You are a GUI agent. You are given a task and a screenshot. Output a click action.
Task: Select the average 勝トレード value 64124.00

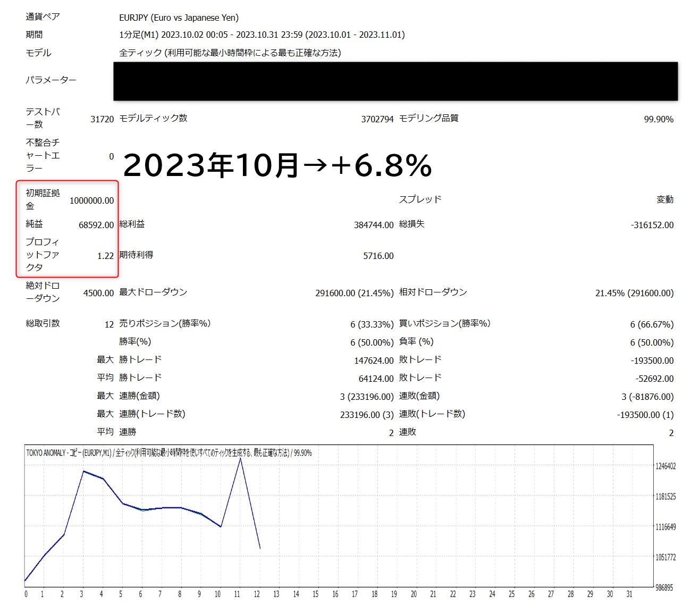coord(376,379)
